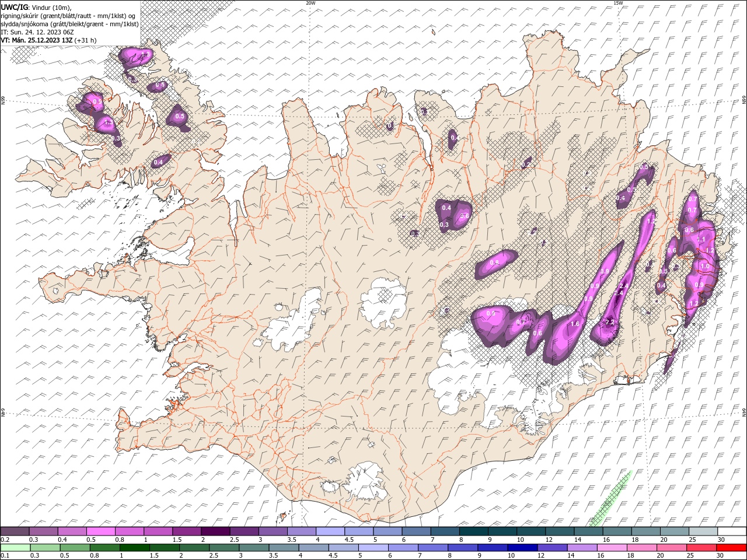Click the "1.6" snowfall value on the map
The image size is (747, 560).
coord(575,324)
